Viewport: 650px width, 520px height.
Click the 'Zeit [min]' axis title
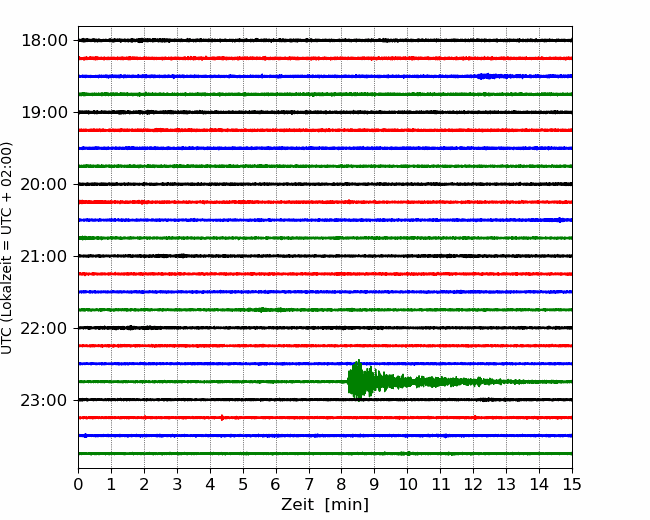tap(325, 505)
